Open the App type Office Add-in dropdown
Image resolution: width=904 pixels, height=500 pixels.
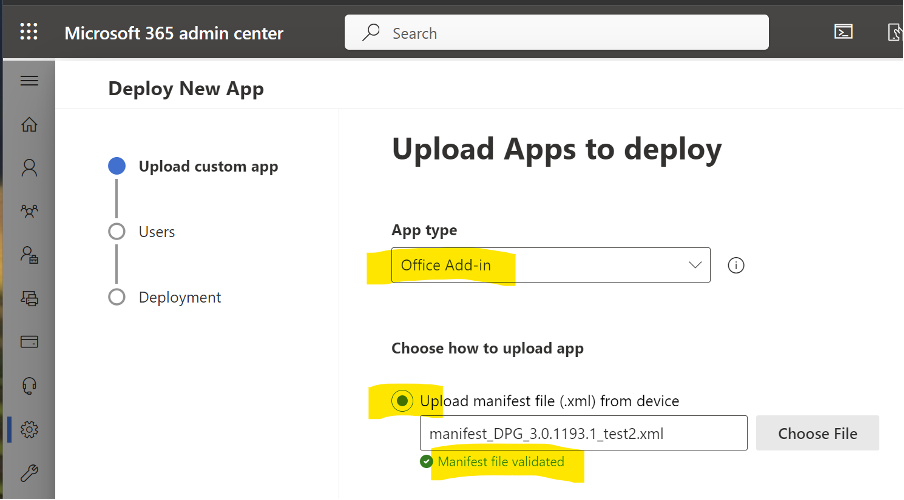click(551, 265)
